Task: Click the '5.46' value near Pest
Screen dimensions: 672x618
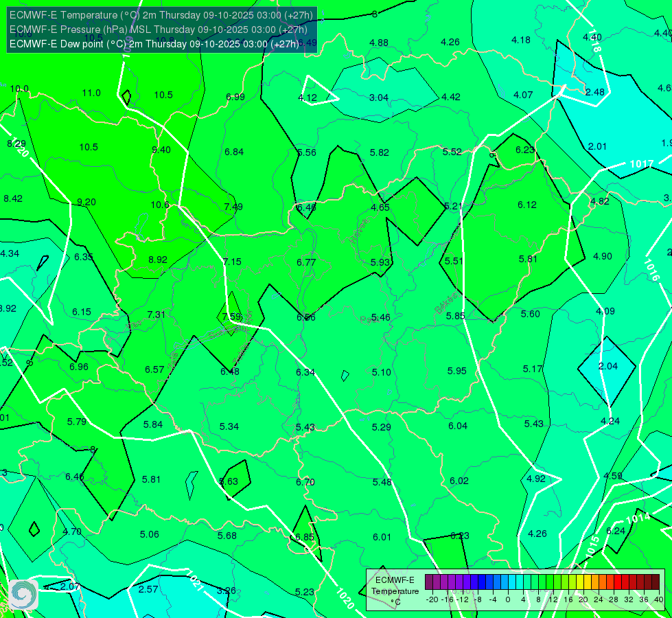Action: [380, 318]
